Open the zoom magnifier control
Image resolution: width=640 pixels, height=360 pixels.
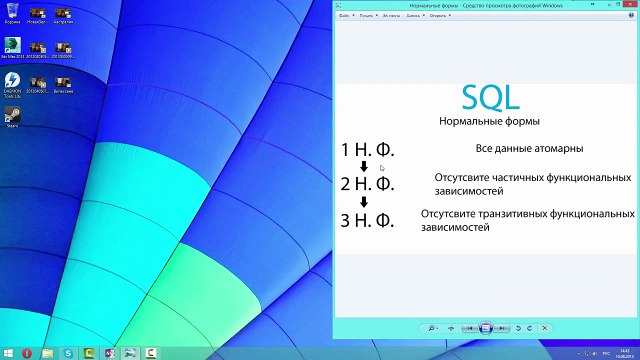click(431, 328)
